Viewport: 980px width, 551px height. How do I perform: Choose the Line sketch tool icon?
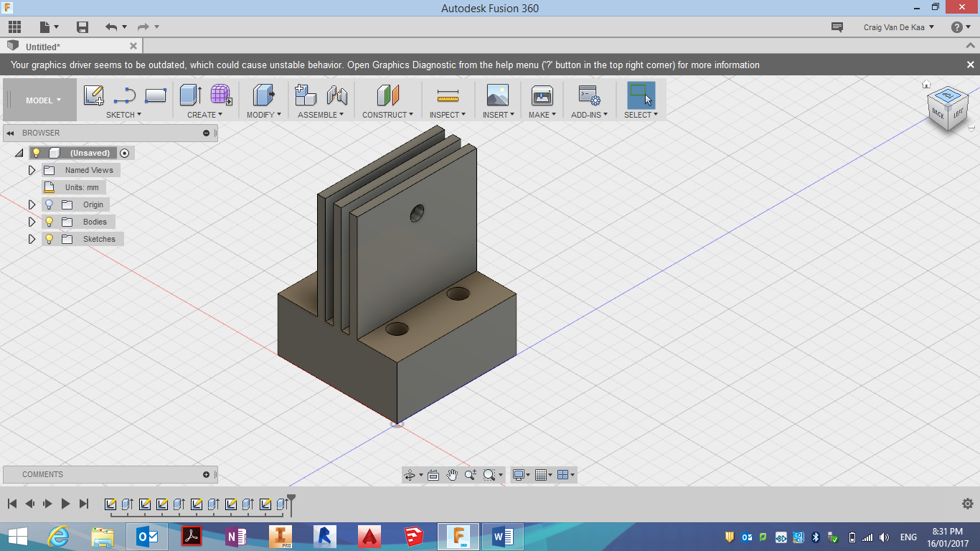pos(125,95)
